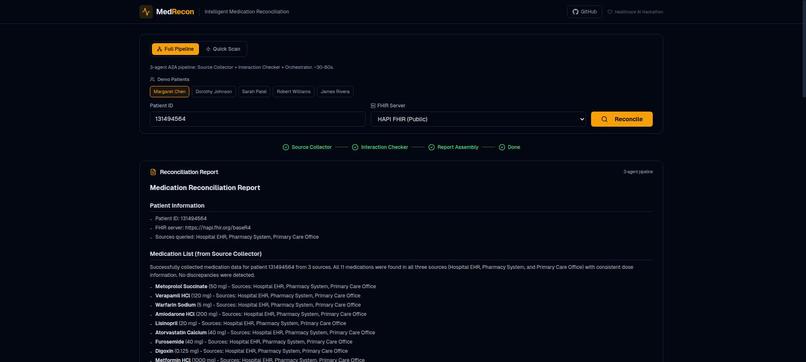Click the Report Assembly checkmark icon

431,147
